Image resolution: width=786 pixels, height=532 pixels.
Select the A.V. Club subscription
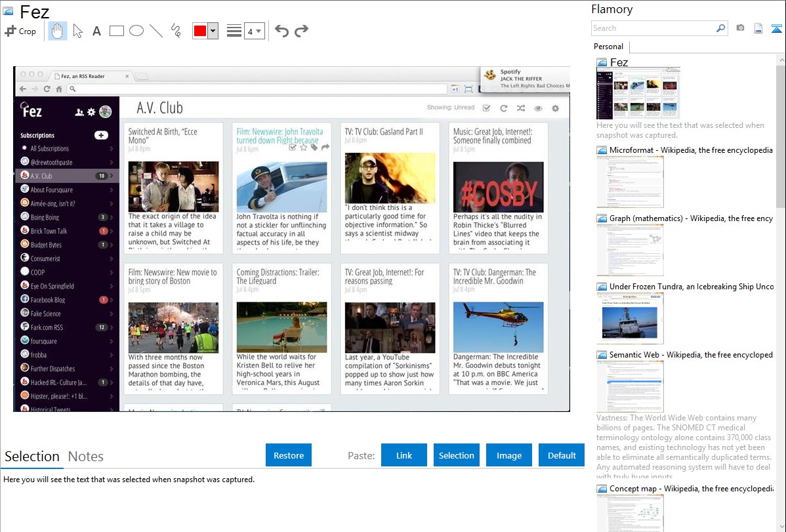pos(67,176)
